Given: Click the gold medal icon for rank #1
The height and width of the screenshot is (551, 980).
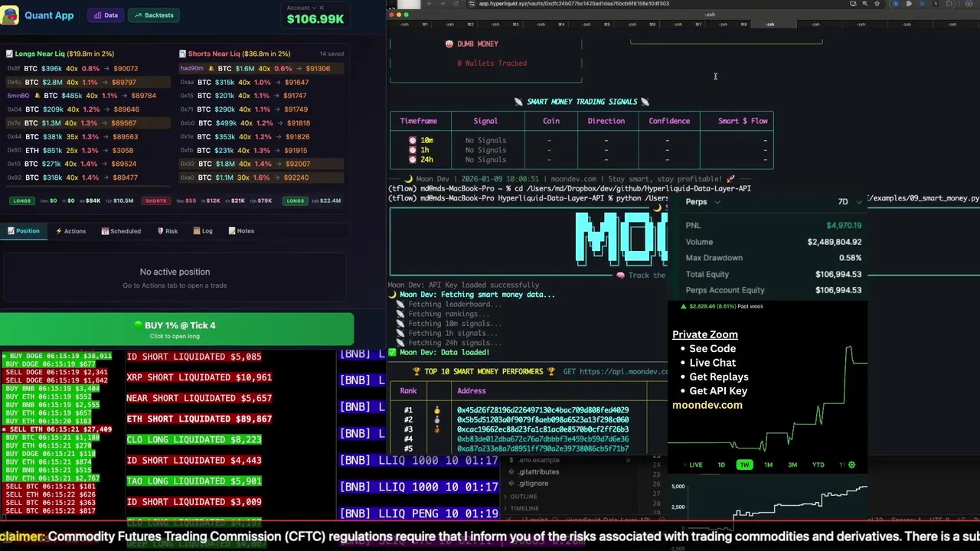Looking at the screenshot, I should 437,410.
